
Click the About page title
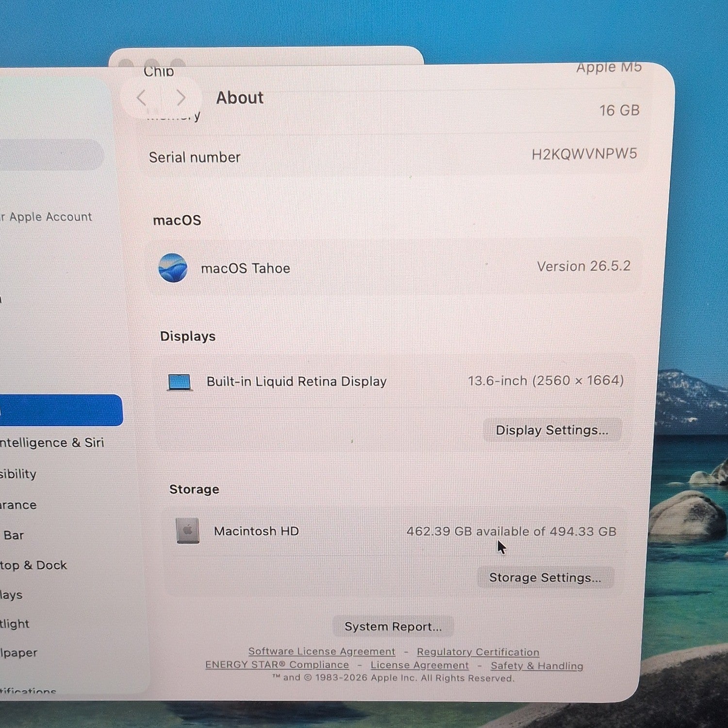240,98
